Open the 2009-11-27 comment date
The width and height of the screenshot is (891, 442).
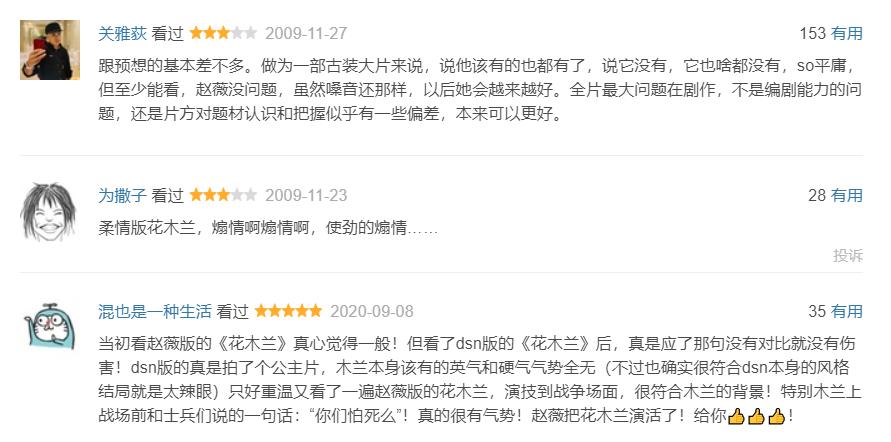(x=306, y=34)
